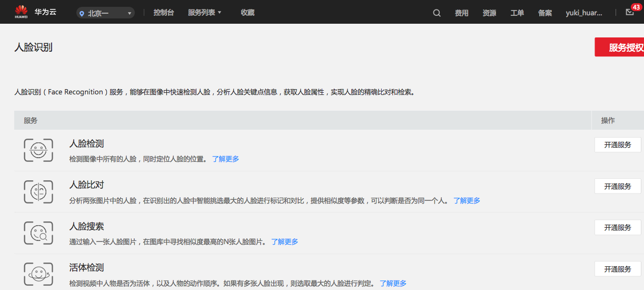Open the yuki_huar... account menu
This screenshot has height=290, width=644.
(584, 13)
